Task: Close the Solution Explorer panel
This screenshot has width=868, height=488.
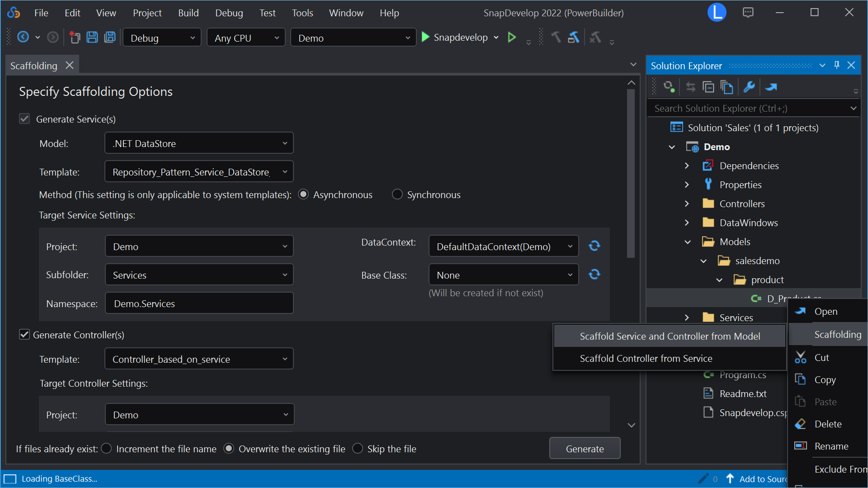Action: click(851, 65)
